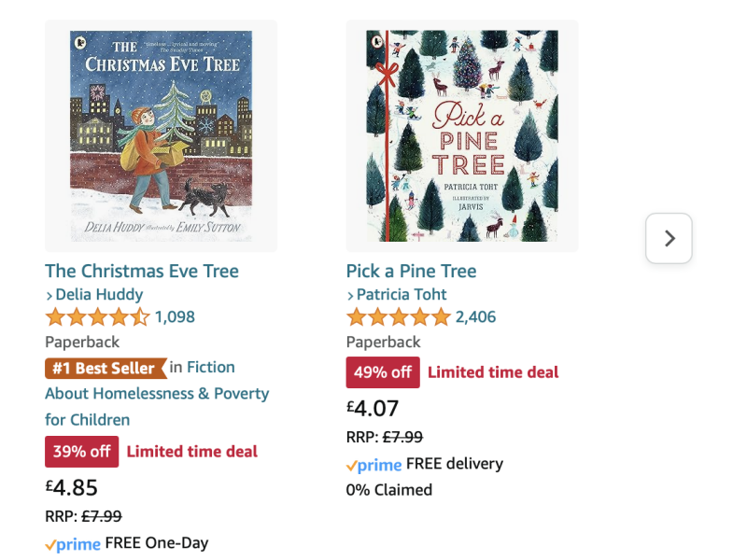733x560 pixels.
Task: Click Limited time deal text under 49% off
Action: pos(493,372)
